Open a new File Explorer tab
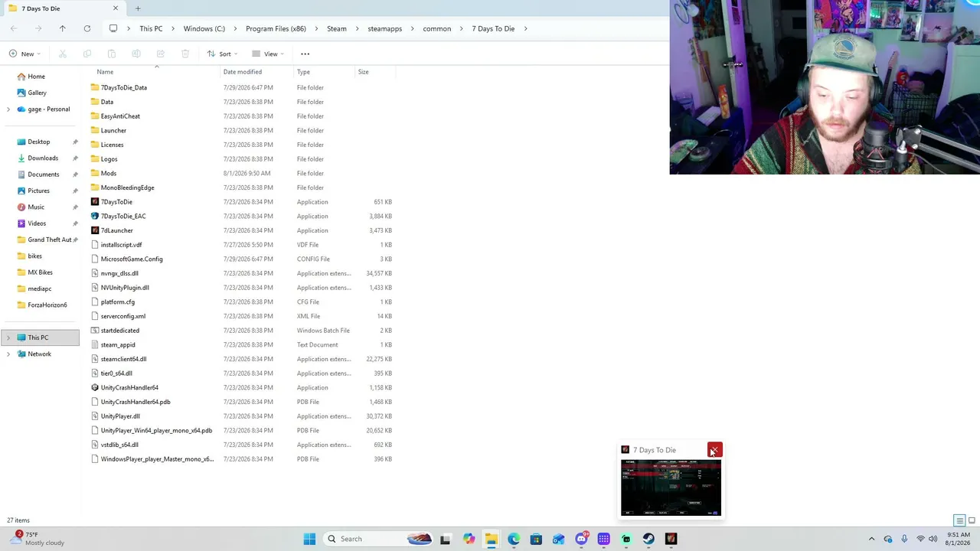980x551 pixels. point(138,8)
